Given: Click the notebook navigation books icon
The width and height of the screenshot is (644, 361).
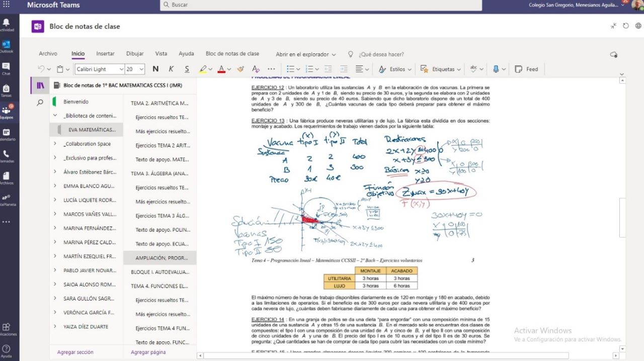Looking at the screenshot, I should [40, 85].
